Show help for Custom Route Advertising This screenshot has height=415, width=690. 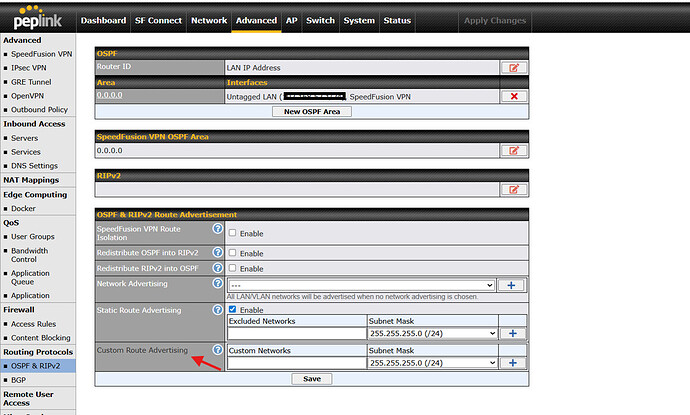(x=217, y=349)
